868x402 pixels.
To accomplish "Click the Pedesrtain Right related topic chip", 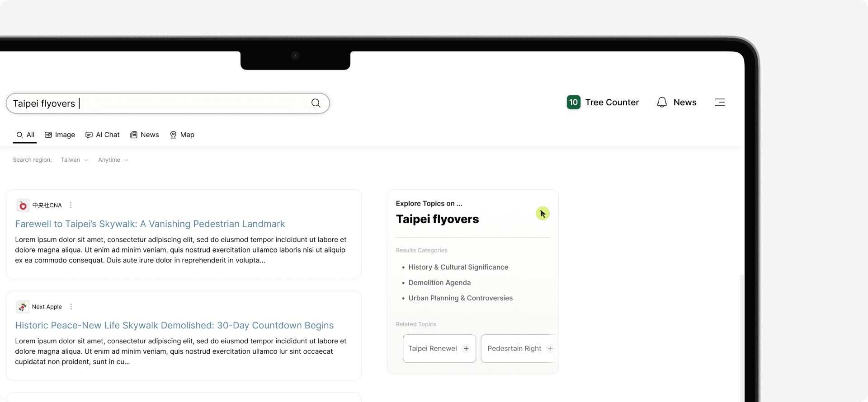I will (x=519, y=349).
